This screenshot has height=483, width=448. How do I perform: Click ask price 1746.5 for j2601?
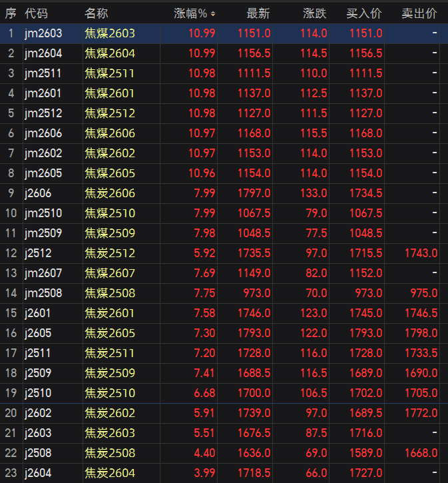coord(421,313)
